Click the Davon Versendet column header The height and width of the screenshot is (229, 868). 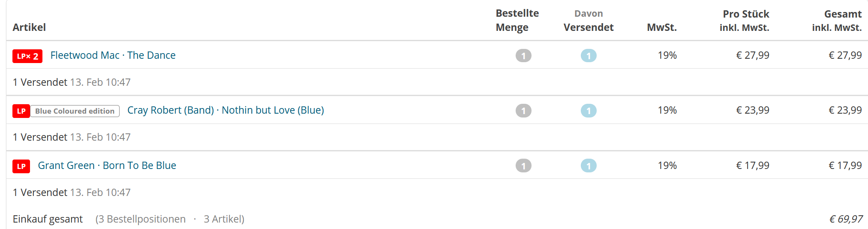click(589, 20)
